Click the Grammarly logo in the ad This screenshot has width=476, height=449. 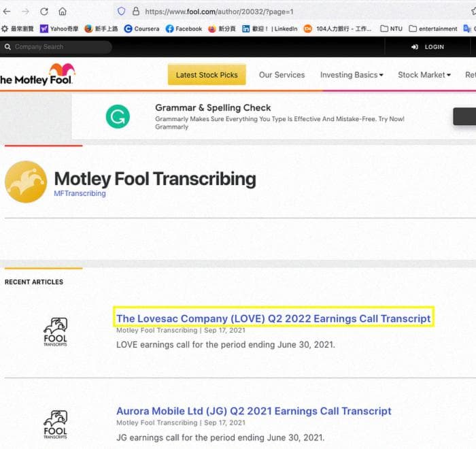[x=118, y=116]
